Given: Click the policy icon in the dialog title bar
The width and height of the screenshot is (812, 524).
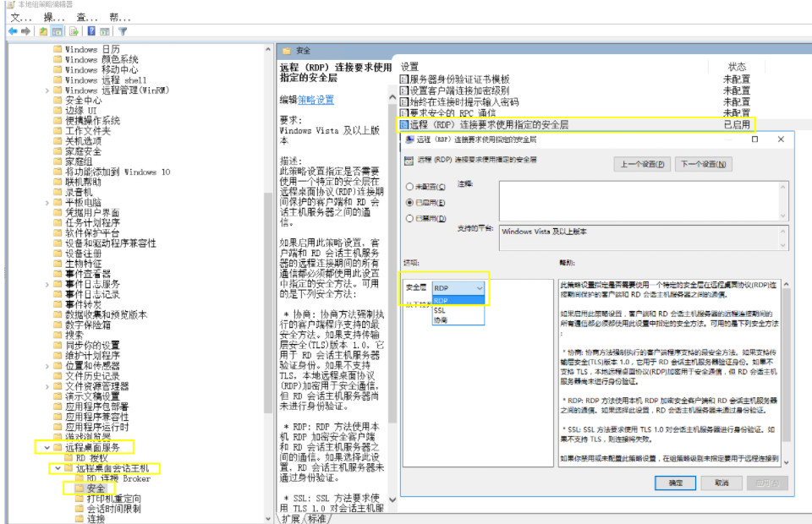Looking at the screenshot, I should click(x=409, y=139).
